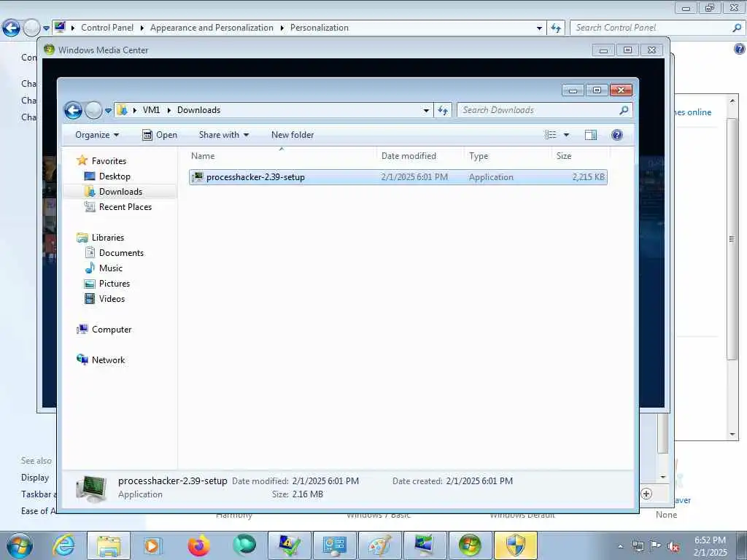Screen dimensions: 747x560
Task: Sort by Date modified column header
Action: point(420,156)
